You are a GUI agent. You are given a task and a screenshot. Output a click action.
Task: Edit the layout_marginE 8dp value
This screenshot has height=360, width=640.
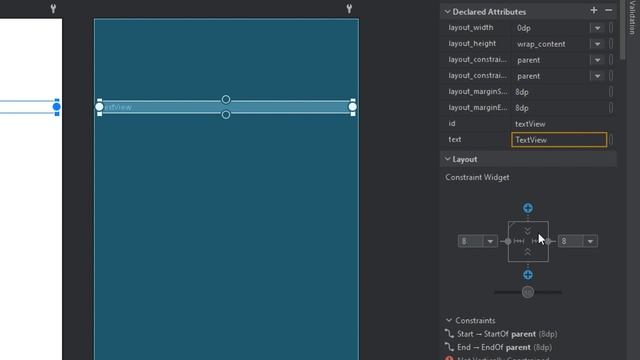point(559,108)
